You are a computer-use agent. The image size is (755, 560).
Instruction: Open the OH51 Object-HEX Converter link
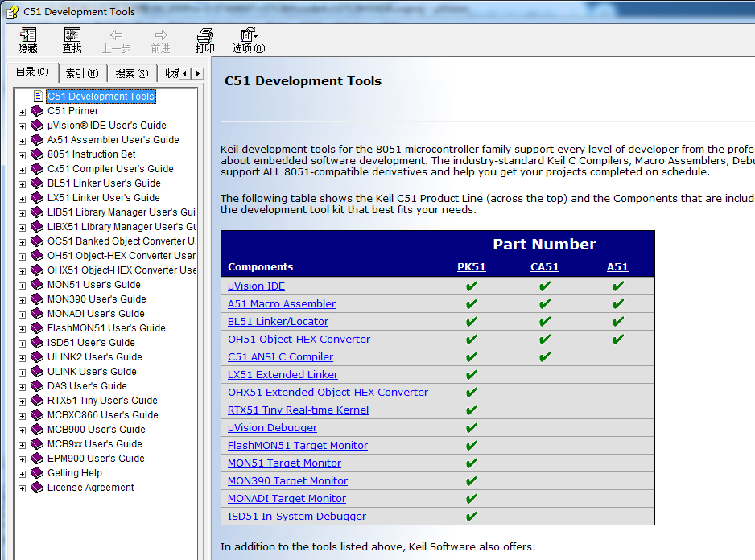click(x=299, y=339)
